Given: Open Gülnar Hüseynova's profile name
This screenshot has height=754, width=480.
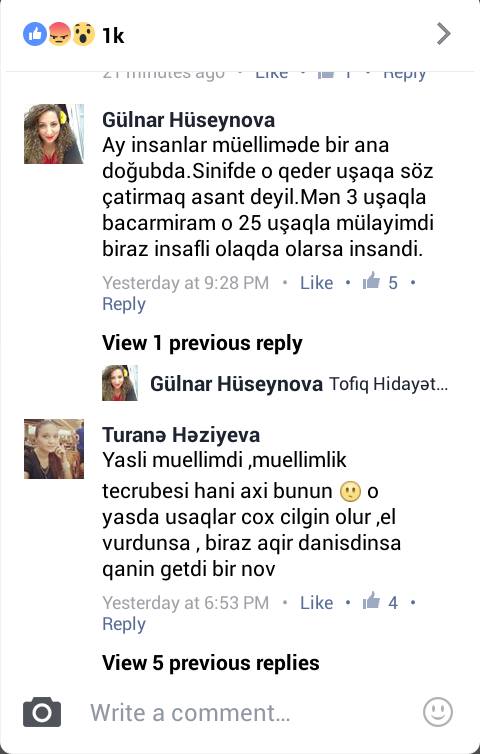Looking at the screenshot, I should pyautogui.click(x=188, y=120).
